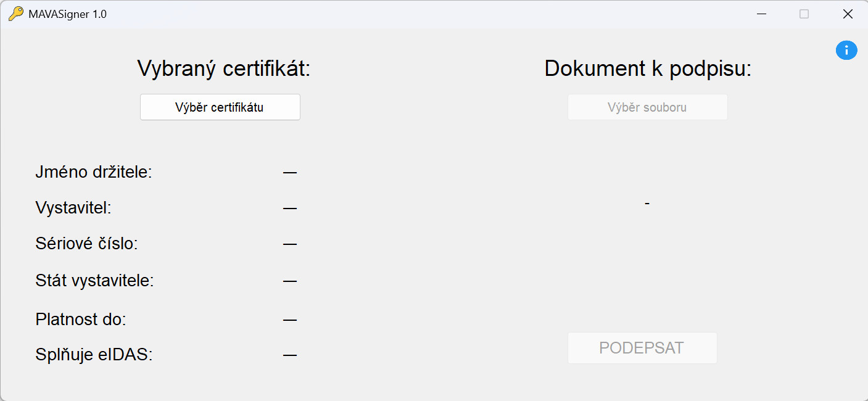This screenshot has height=401, width=868.
Task: Maximize the MAVASigner window
Action: [804, 14]
